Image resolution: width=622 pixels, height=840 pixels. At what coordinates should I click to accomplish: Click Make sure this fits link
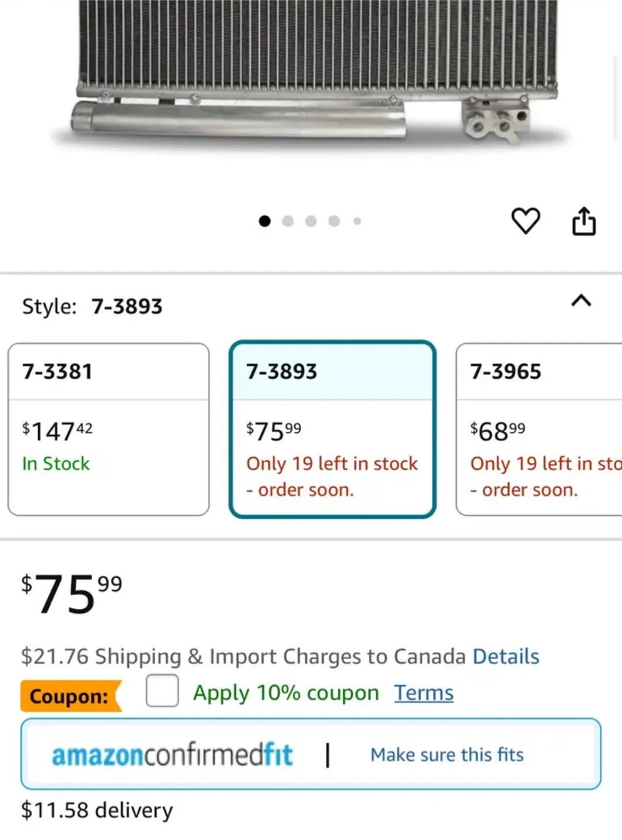[x=447, y=755]
